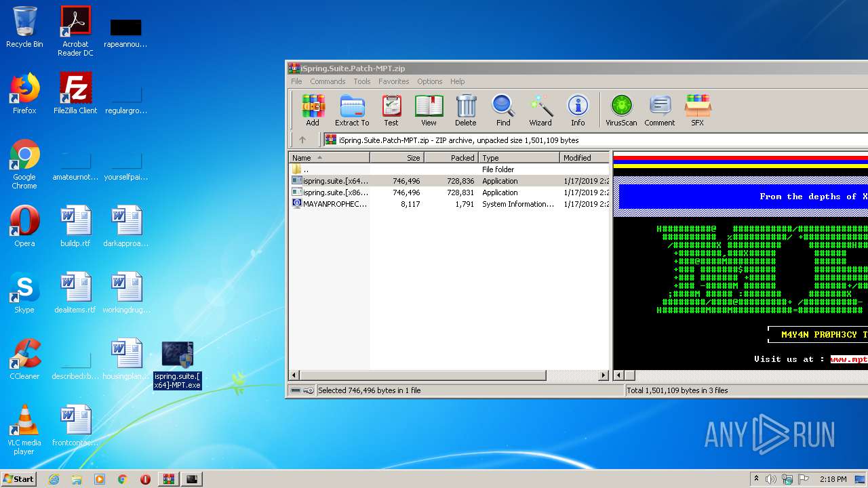Click Extract To toolbar icon

coord(352,110)
